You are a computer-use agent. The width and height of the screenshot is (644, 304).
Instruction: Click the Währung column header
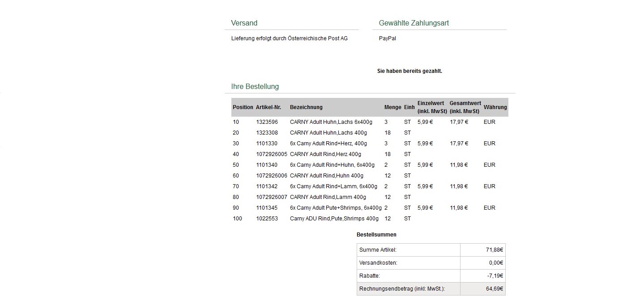tap(495, 107)
